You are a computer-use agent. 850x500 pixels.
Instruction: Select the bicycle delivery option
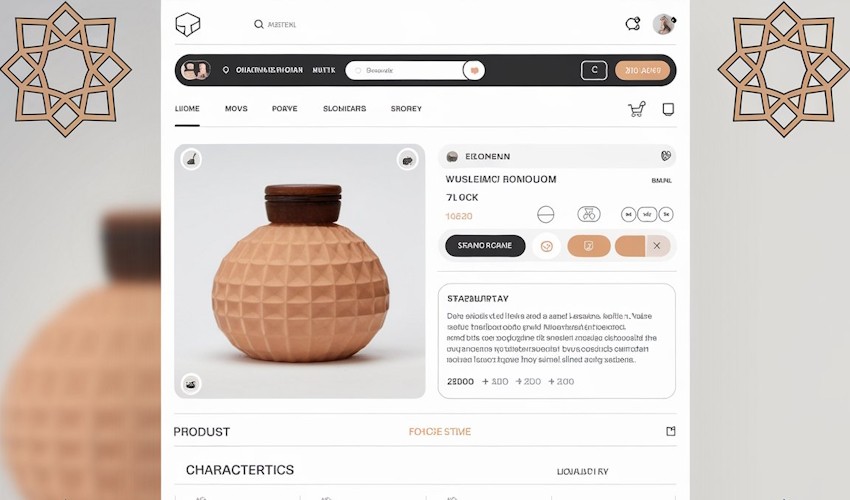[589, 214]
